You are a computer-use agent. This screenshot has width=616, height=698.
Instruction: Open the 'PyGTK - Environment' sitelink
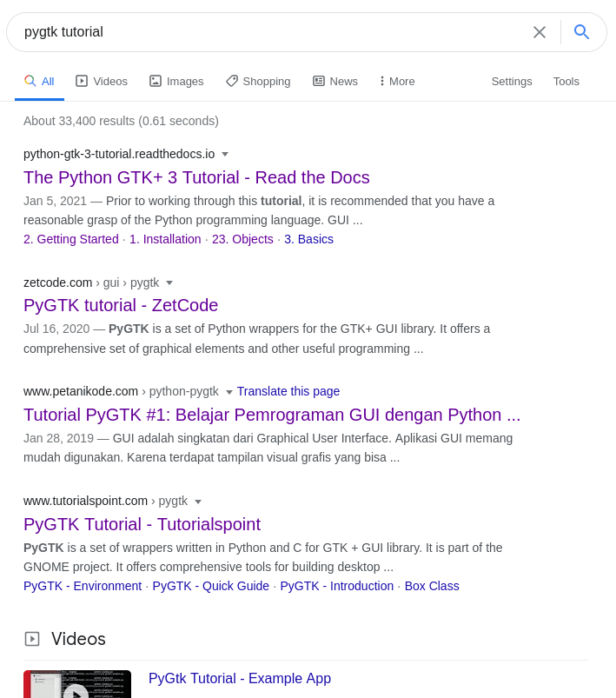point(83,586)
